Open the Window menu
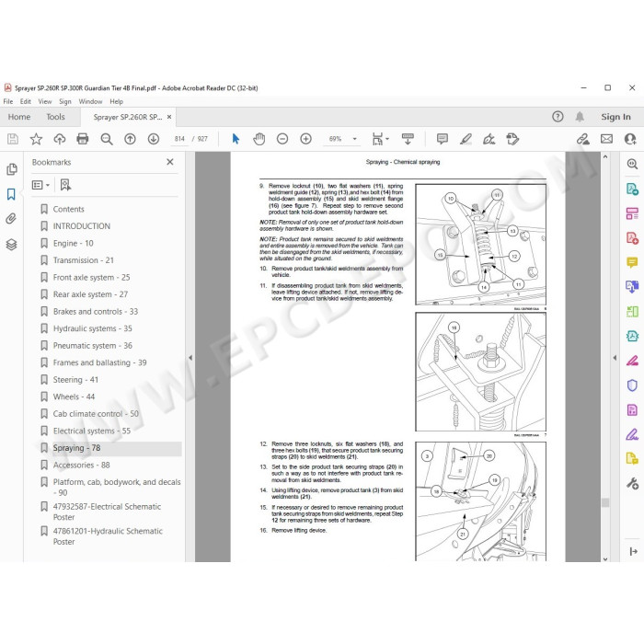This screenshot has width=644, height=644. click(90, 101)
